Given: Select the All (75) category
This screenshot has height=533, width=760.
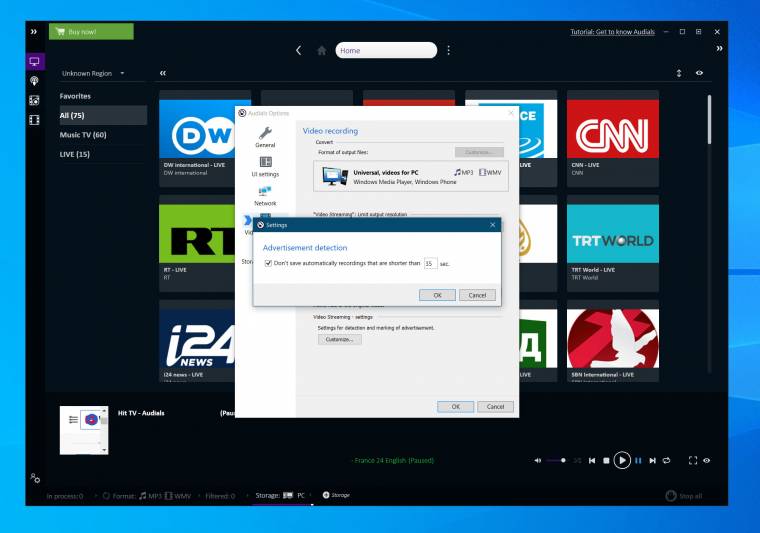Looking at the screenshot, I should (x=103, y=115).
